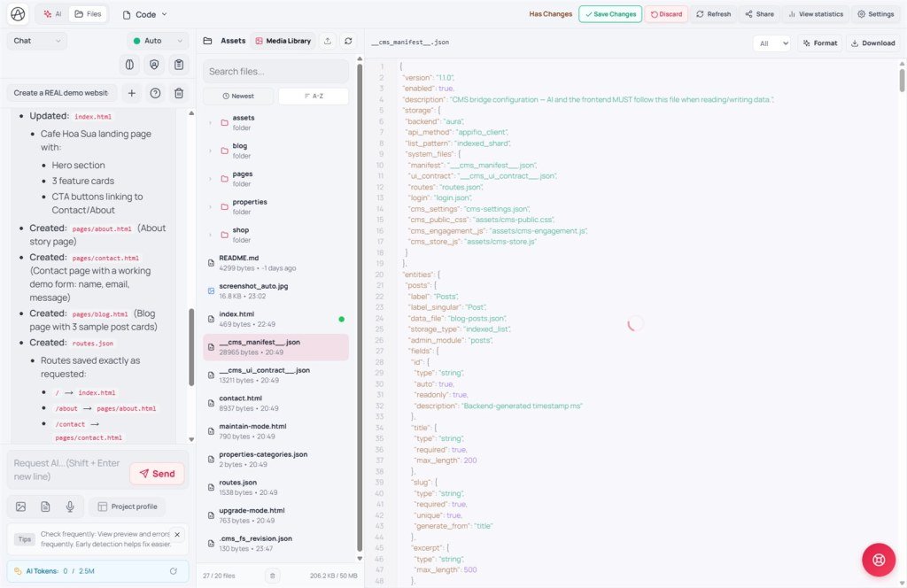Format the JSON code

pos(820,43)
